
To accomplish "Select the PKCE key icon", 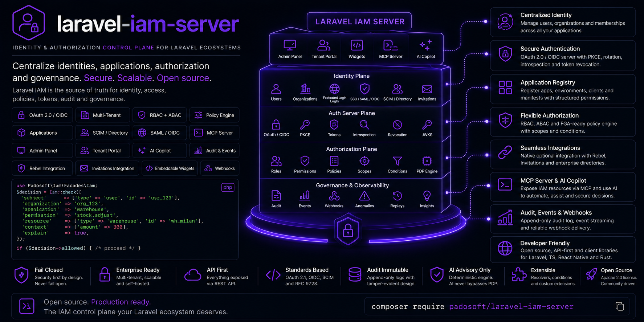I will click(x=305, y=125).
